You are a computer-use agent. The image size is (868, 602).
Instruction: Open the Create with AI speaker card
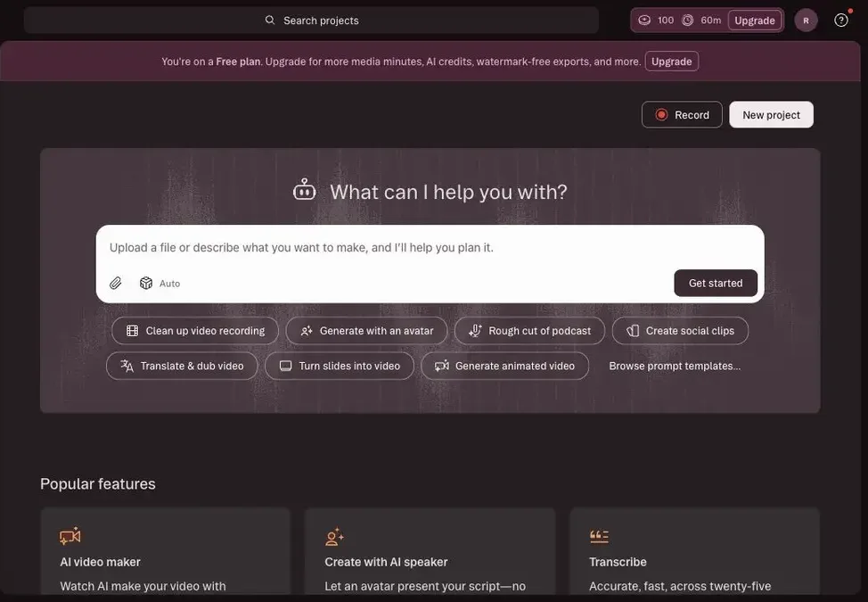pos(430,552)
